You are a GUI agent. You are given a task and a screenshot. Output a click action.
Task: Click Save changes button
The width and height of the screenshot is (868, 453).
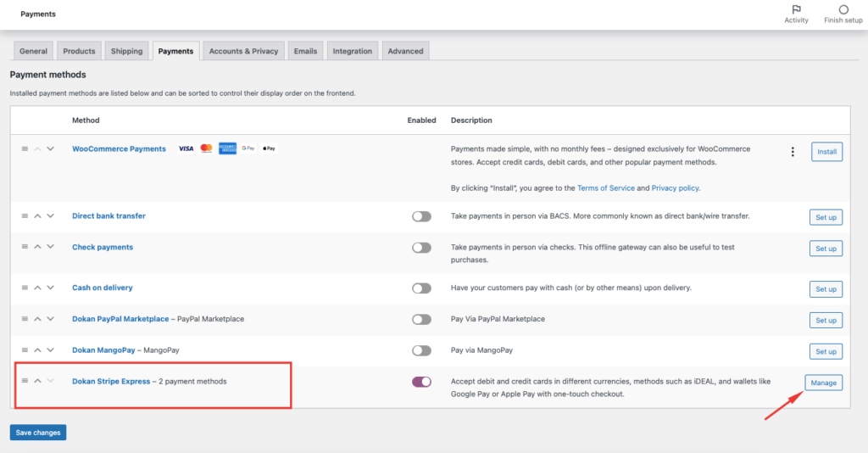coord(38,433)
